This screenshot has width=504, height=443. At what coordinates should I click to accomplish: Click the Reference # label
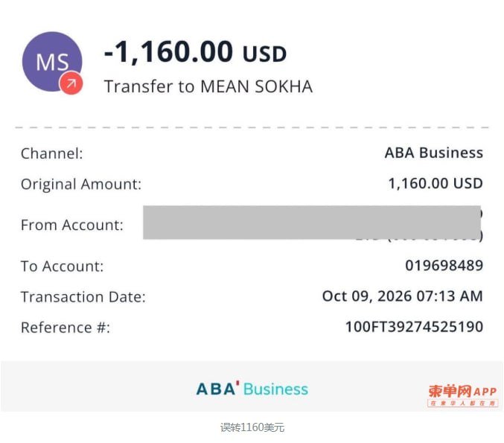66,328
